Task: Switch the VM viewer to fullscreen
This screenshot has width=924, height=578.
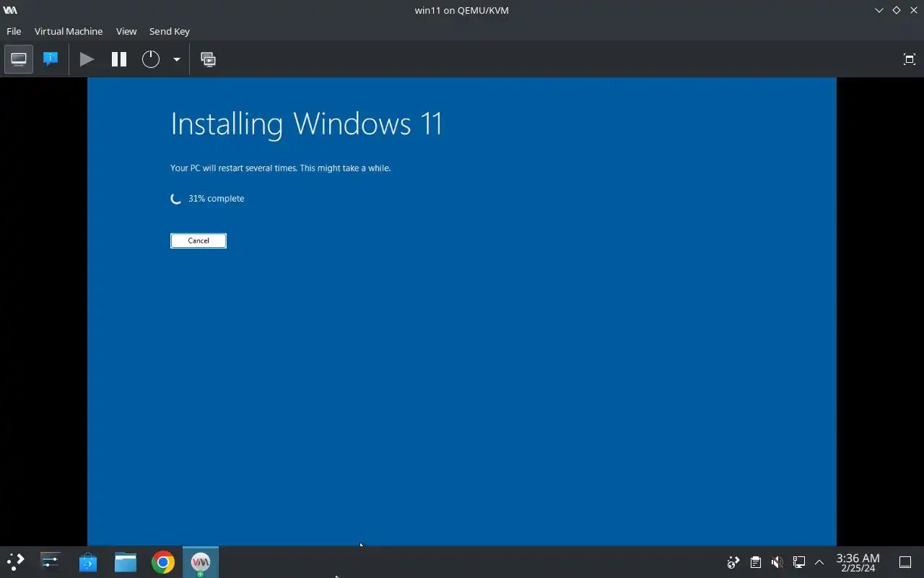Action: point(909,59)
